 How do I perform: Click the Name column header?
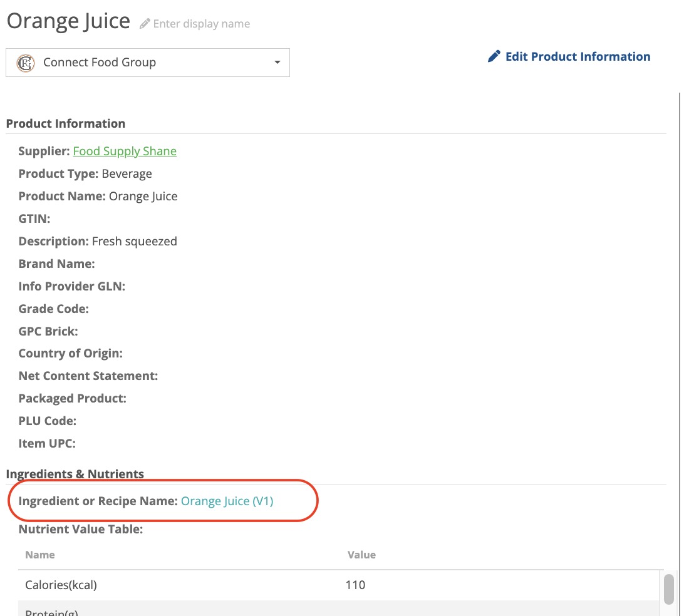[x=40, y=555]
